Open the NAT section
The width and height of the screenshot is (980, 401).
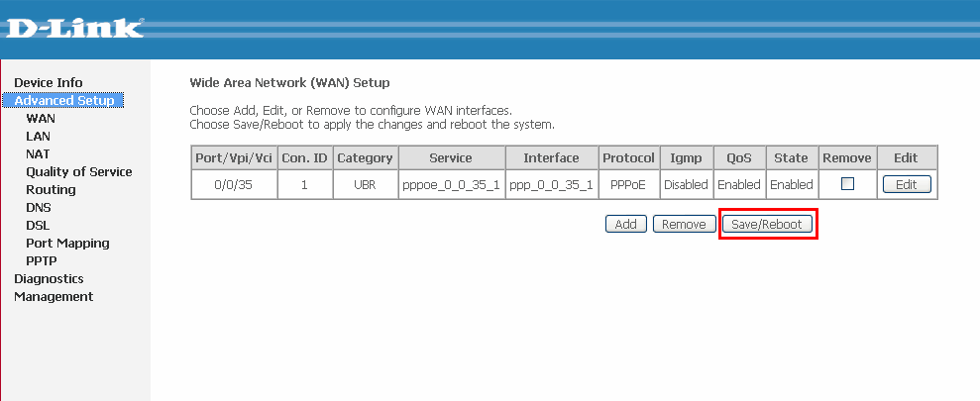38,153
